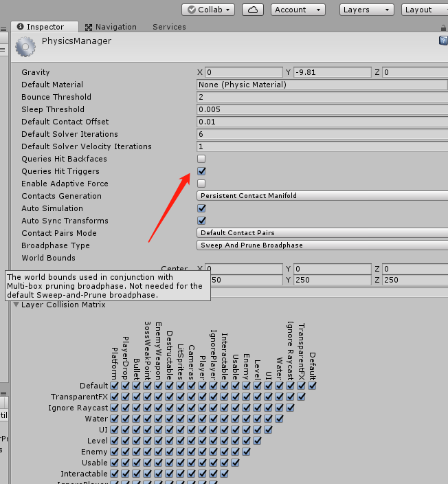Enable Queries Hit Backfaces checkbox
This screenshot has width=448, height=484.
pos(201,159)
